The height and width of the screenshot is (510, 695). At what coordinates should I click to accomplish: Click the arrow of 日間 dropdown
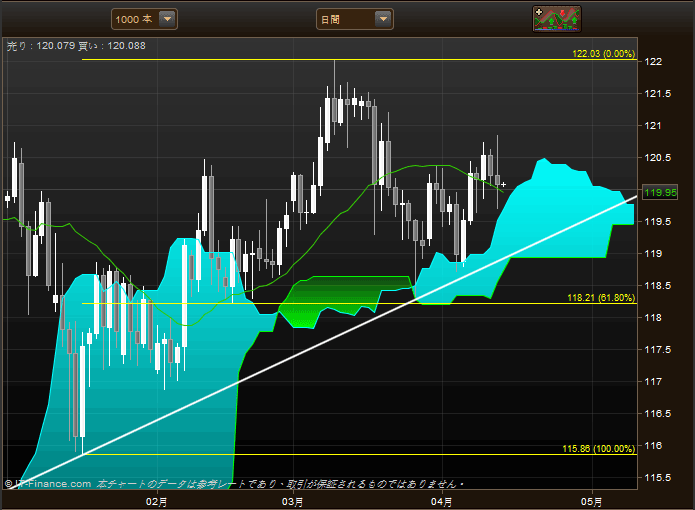point(383,19)
